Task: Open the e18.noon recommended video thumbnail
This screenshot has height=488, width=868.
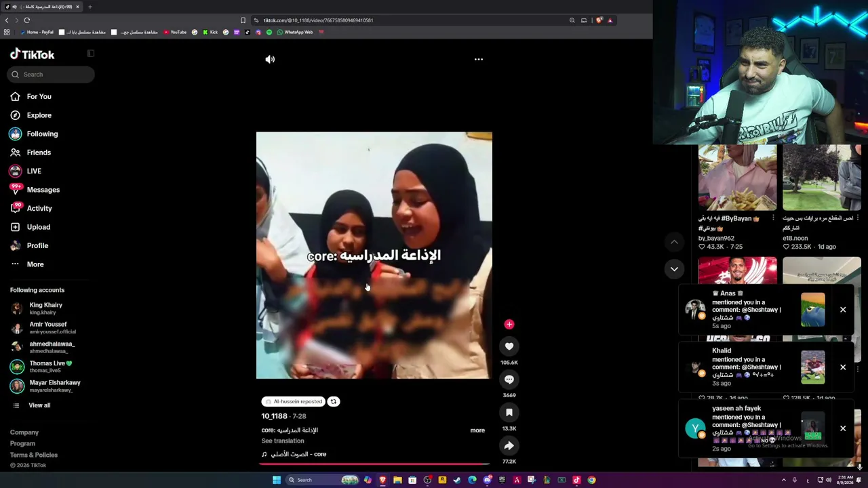Action: coord(821,178)
